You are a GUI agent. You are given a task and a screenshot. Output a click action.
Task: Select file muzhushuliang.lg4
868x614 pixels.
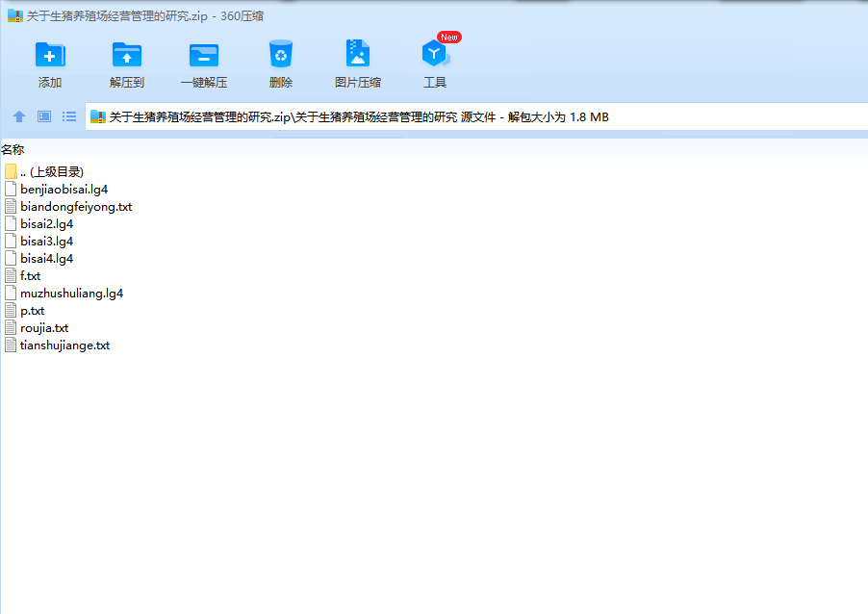(x=64, y=294)
